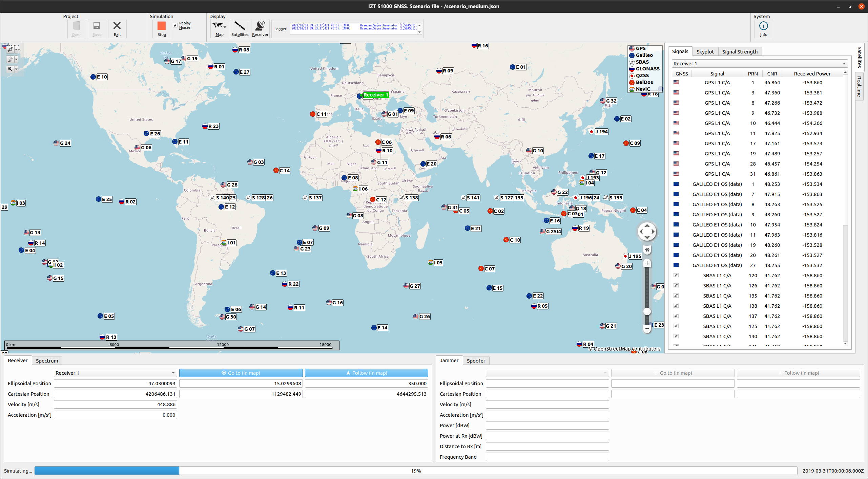The width and height of the screenshot is (868, 479).
Task: Pan the map up with arrow control
Action: (x=647, y=226)
